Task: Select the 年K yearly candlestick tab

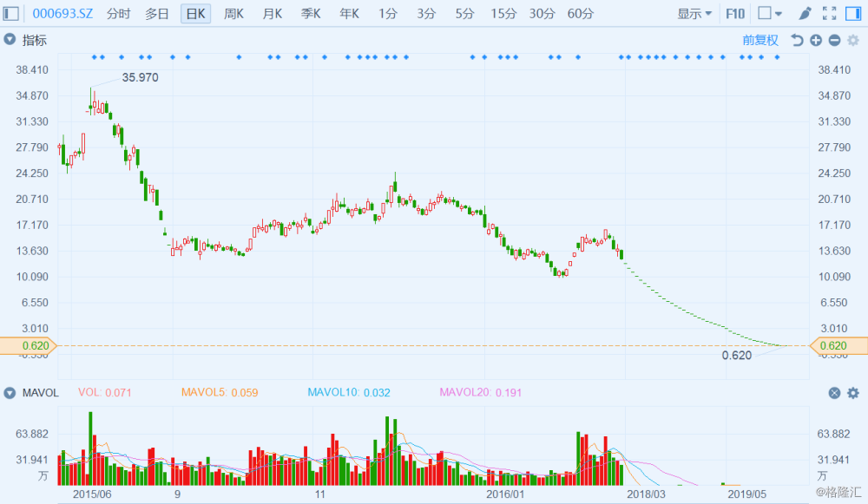Action: (x=349, y=13)
